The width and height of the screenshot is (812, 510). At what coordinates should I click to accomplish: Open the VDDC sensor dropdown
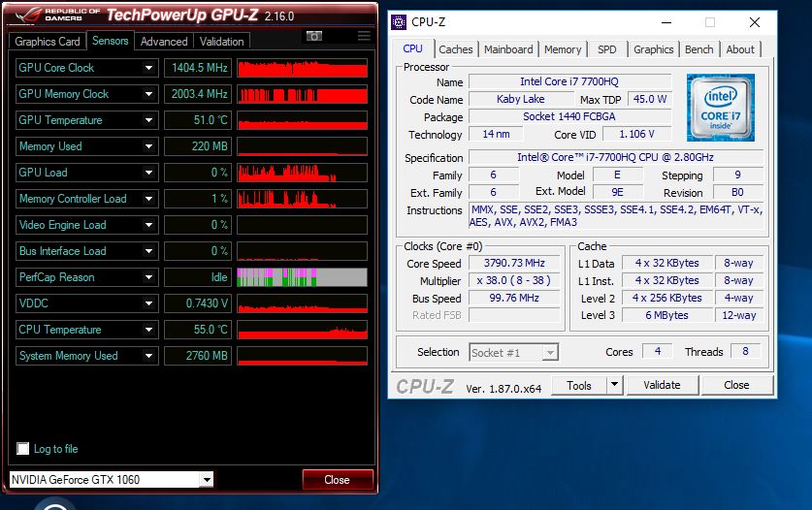[x=148, y=303]
